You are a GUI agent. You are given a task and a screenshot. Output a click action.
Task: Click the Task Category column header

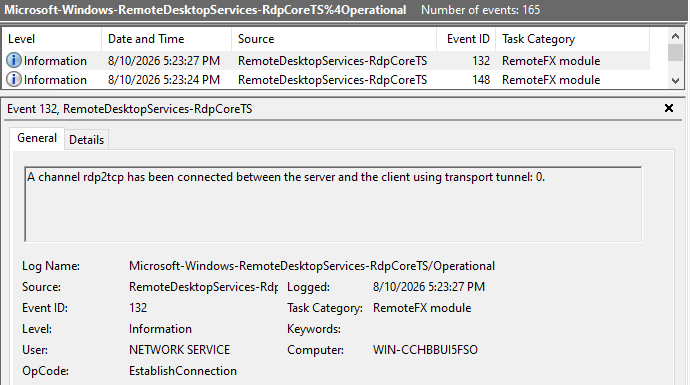pos(573,39)
